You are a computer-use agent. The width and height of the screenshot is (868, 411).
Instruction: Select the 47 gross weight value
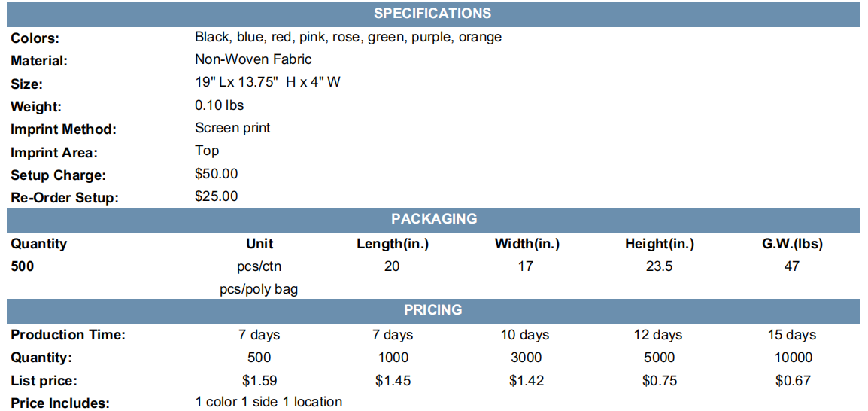pos(791,266)
